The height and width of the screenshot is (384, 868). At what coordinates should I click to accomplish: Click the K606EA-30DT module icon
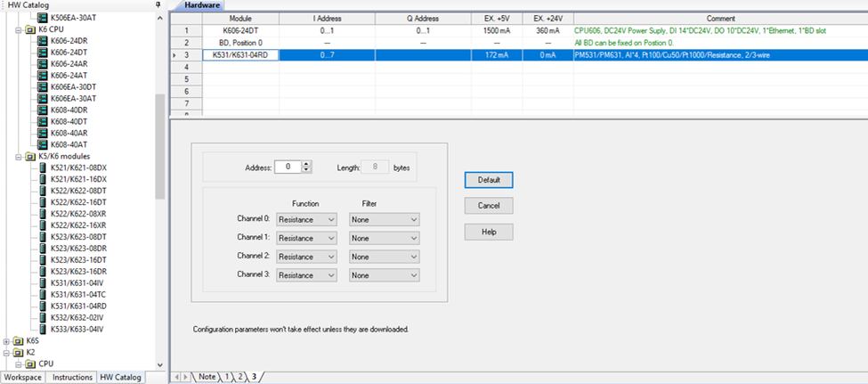(x=42, y=87)
